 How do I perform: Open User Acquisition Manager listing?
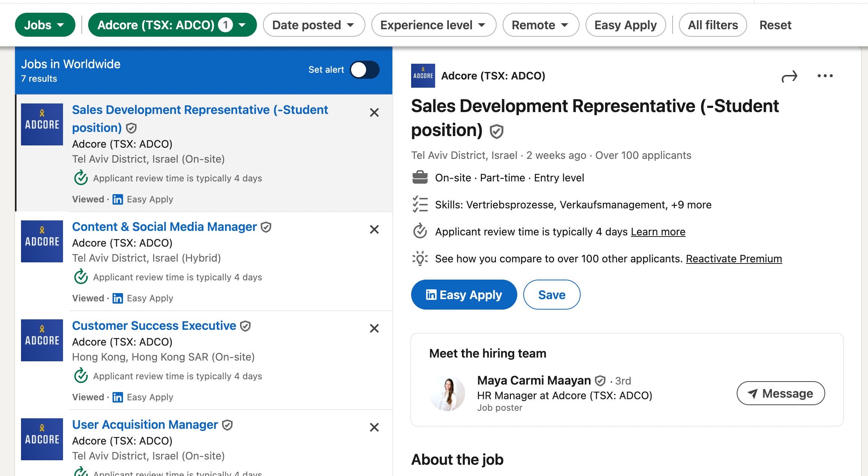tap(145, 425)
